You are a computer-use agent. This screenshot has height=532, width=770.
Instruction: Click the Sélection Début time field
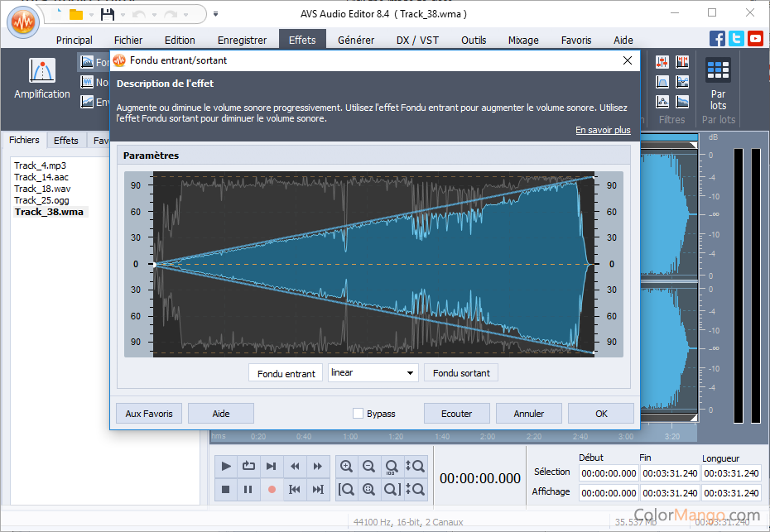point(608,473)
